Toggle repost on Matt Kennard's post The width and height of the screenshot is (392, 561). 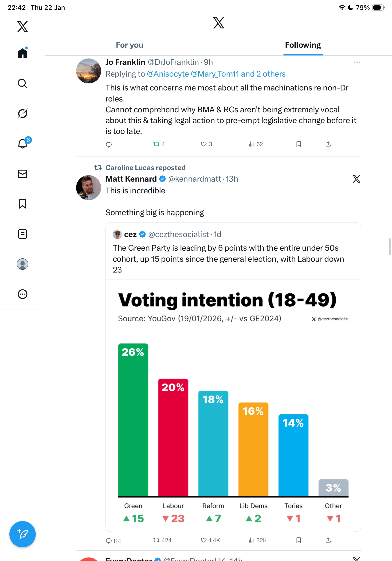point(156,540)
